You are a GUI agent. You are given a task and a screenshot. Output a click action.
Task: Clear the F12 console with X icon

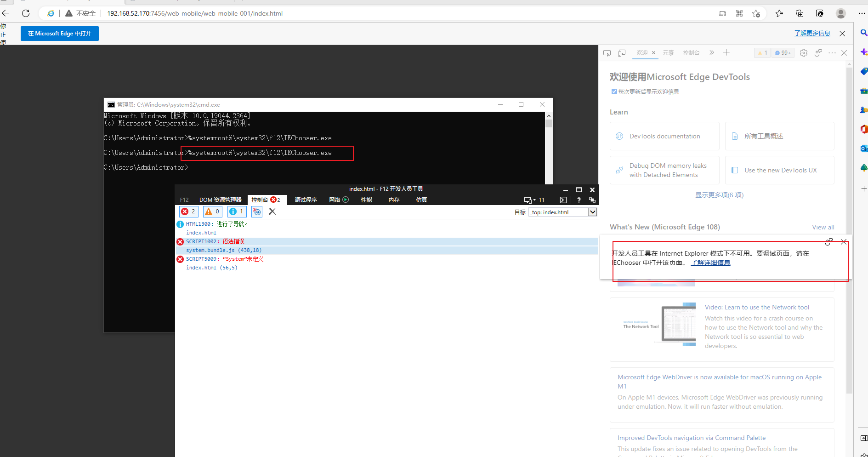pyautogui.click(x=272, y=211)
